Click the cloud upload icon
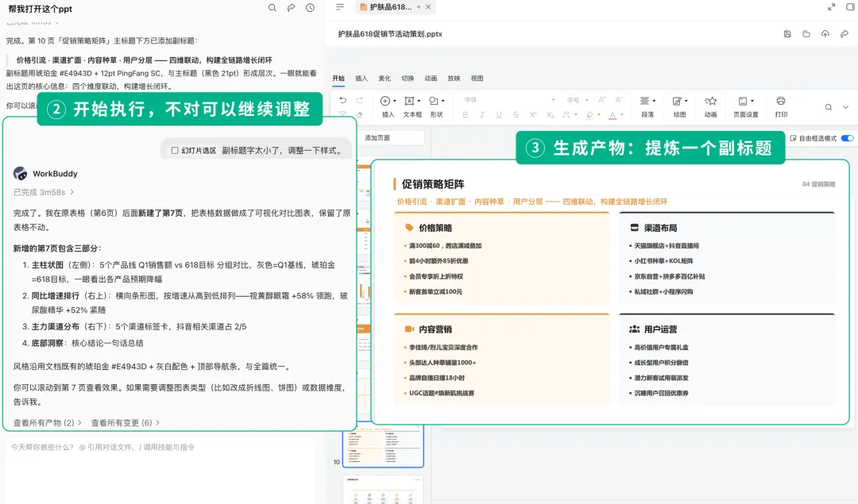The height and width of the screenshot is (504, 858). [x=825, y=34]
